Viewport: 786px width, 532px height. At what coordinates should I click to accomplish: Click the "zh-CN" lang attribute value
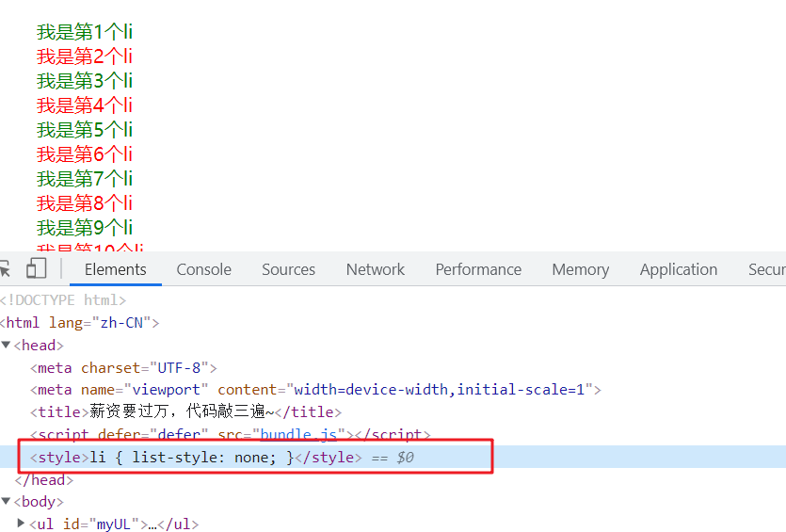[121, 322]
